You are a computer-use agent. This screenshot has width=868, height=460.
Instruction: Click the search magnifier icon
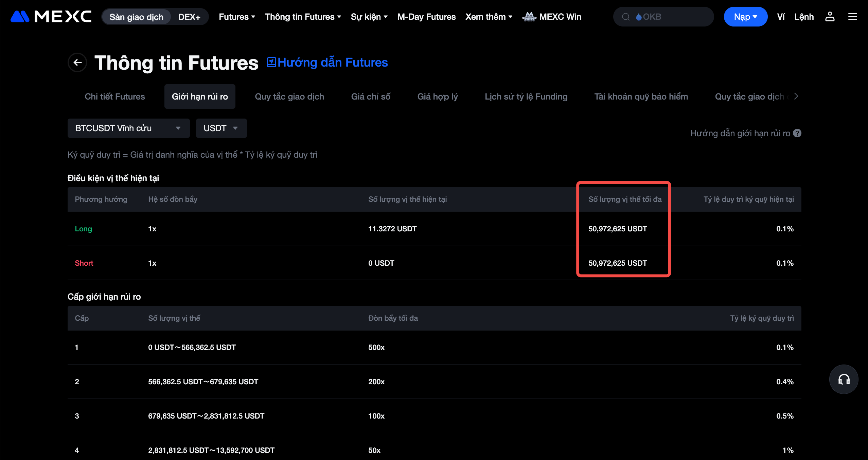tap(626, 17)
